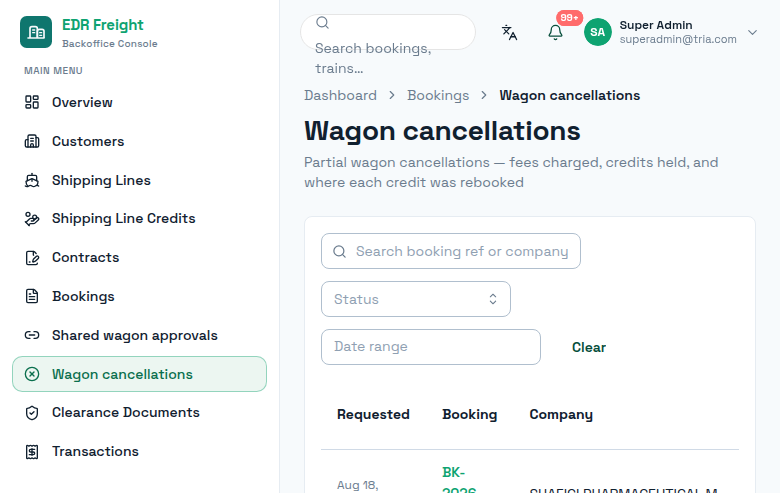Open the language translation icon

coord(509,32)
